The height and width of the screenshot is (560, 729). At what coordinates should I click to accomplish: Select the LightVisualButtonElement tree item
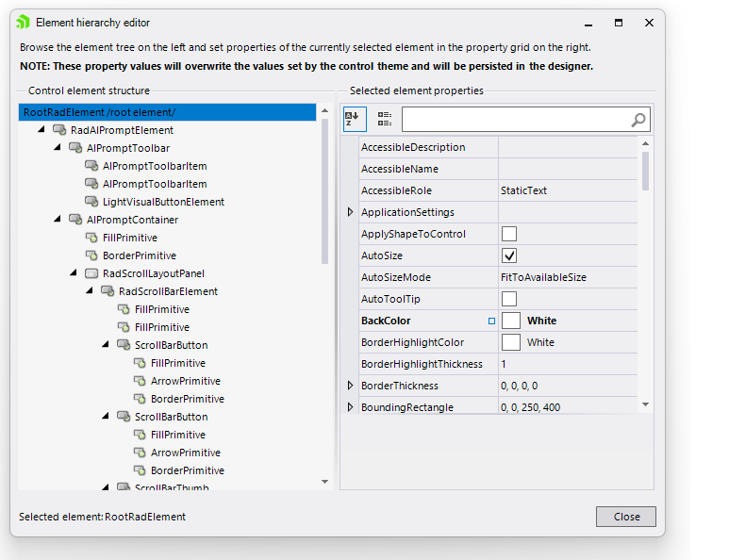[163, 202]
